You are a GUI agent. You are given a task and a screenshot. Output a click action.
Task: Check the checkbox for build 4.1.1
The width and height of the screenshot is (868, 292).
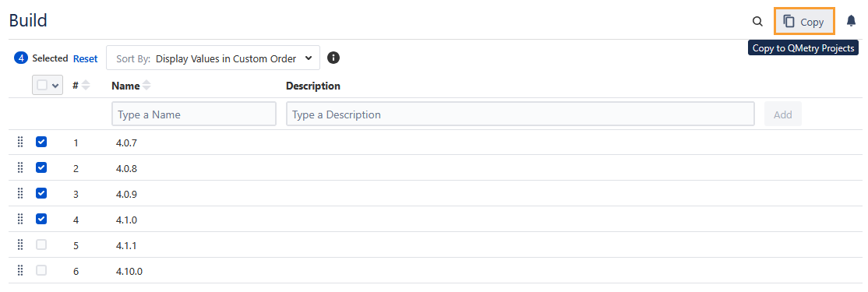coord(41,245)
